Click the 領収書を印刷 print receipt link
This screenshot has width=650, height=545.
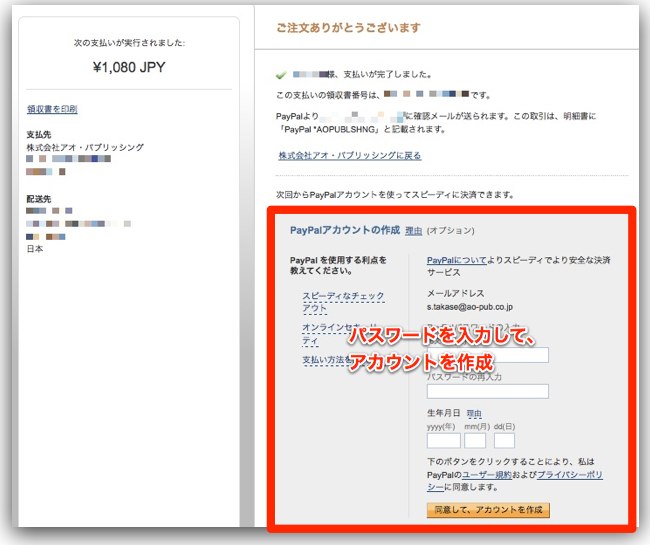click(x=52, y=109)
